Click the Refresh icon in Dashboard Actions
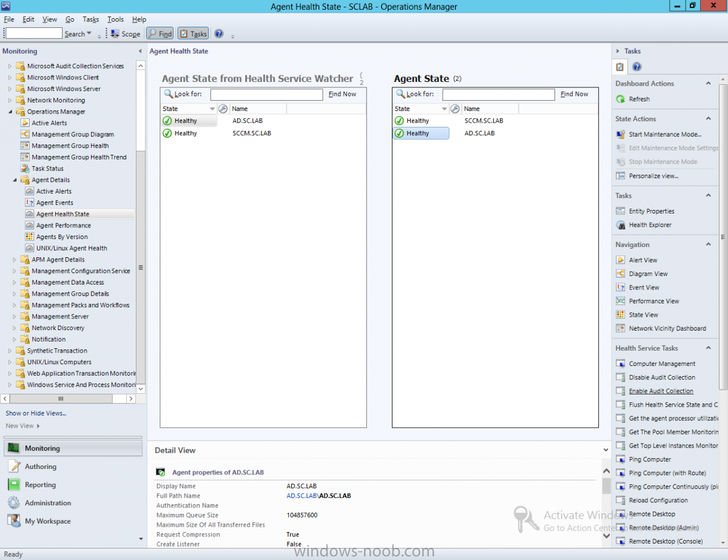 point(620,99)
